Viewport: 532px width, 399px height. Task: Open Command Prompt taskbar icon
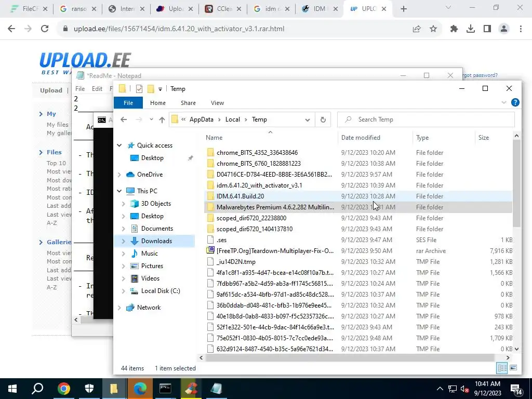165,389
